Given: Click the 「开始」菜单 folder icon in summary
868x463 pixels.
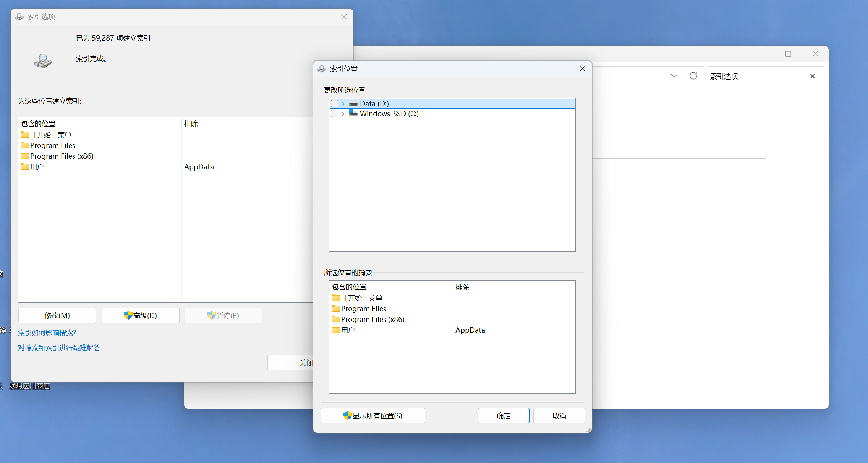Looking at the screenshot, I should 336,298.
